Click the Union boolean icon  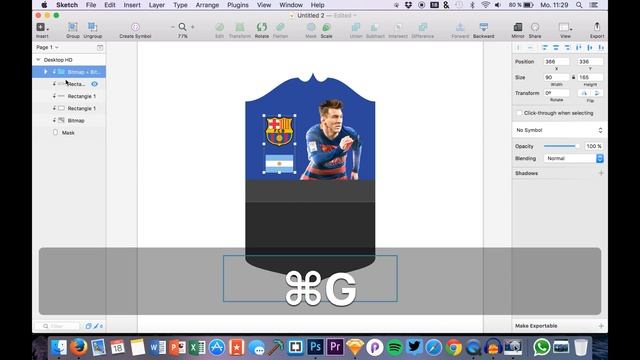click(356, 27)
